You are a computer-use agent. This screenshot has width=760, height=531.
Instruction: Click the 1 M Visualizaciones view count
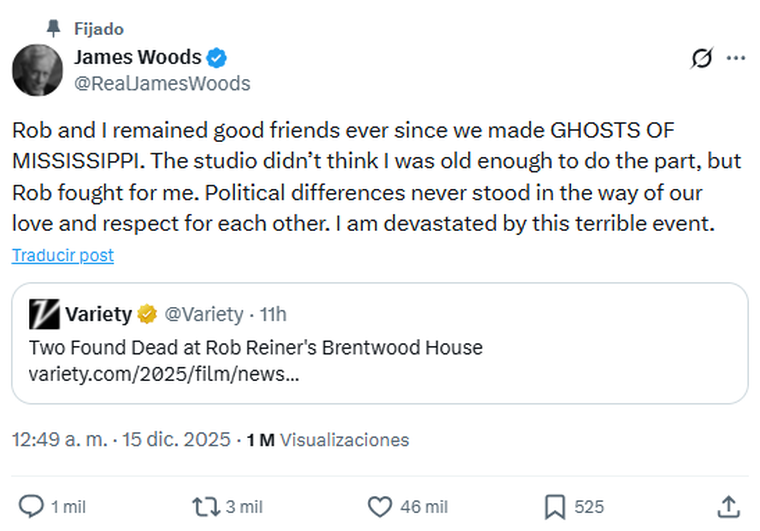click(327, 440)
